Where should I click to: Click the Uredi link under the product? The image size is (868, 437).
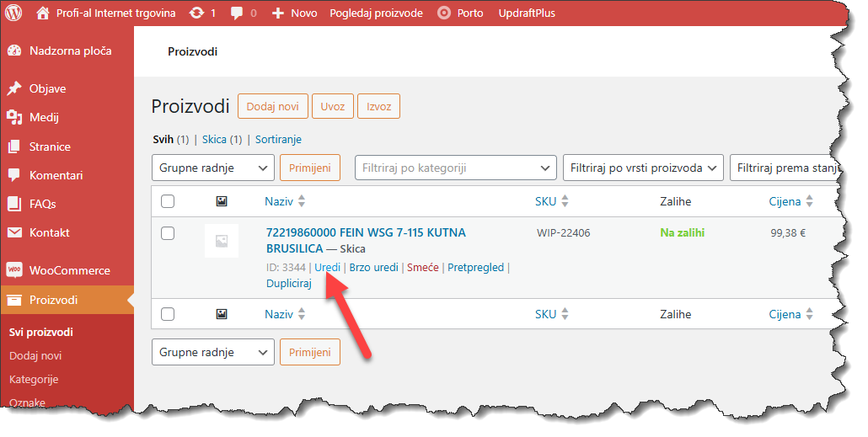click(x=328, y=268)
